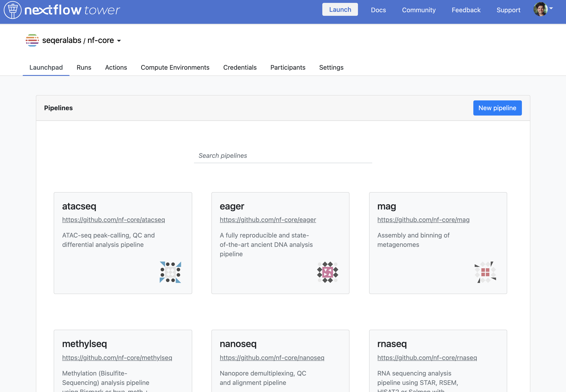Select the mag pipeline title
Image resolution: width=566 pixels, height=392 pixels.
pyautogui.click(x=387, y=206)
